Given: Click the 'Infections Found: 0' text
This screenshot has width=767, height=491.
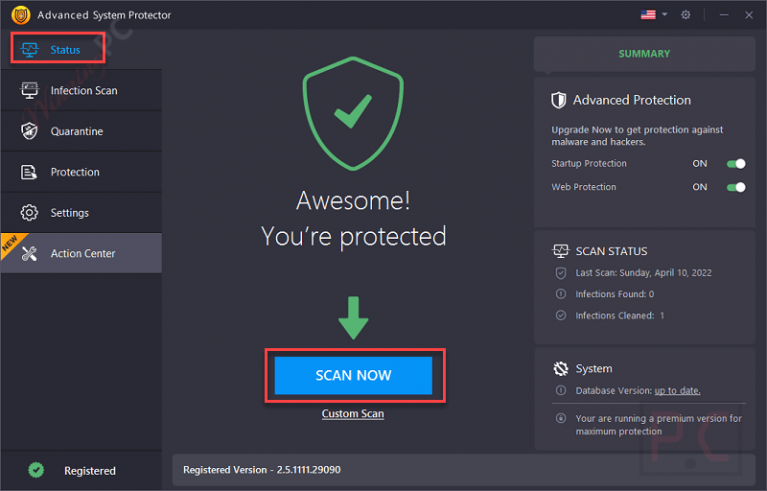Looking at the screenshot, I should click(x=614, y=294).
